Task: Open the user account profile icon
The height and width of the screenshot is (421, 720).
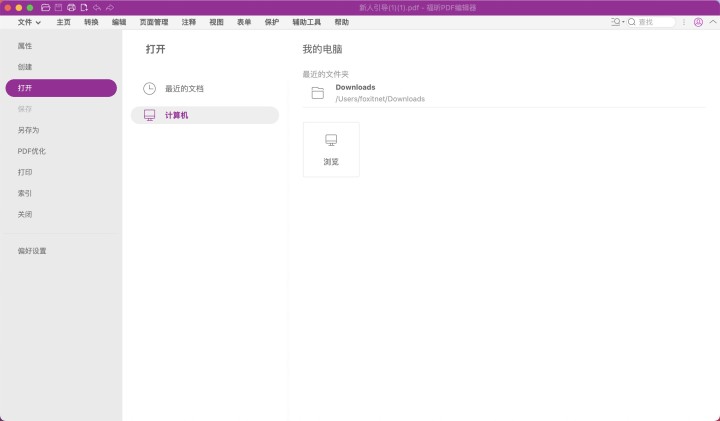Action: pos(698,21)
